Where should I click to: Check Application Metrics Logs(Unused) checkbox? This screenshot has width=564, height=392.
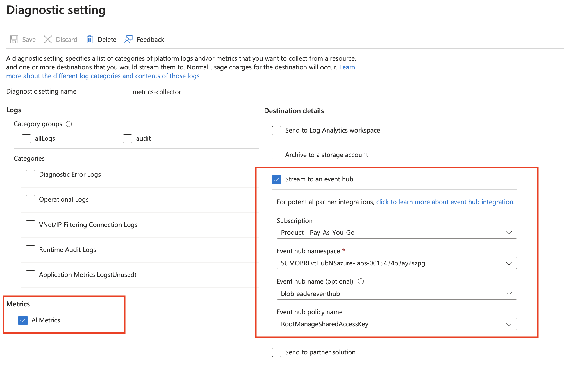(x=30, y=275)
